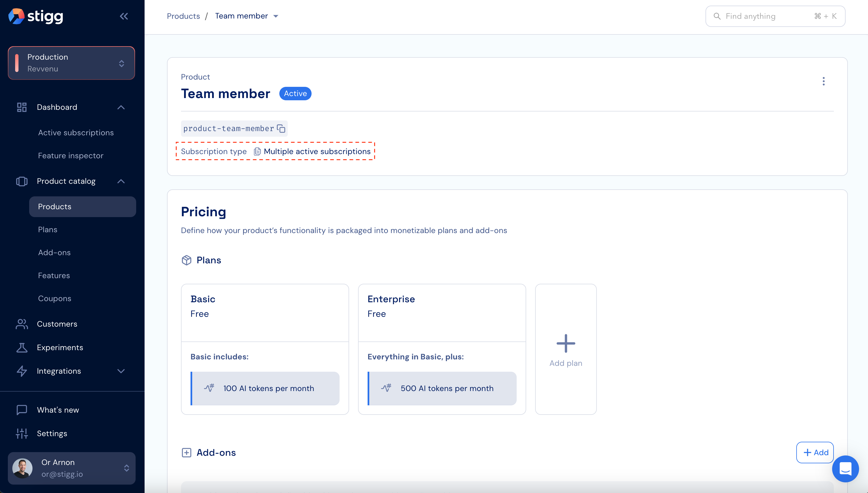Open Feature inspector page
The width and height of the screenshot is (868, 493).
71,155
